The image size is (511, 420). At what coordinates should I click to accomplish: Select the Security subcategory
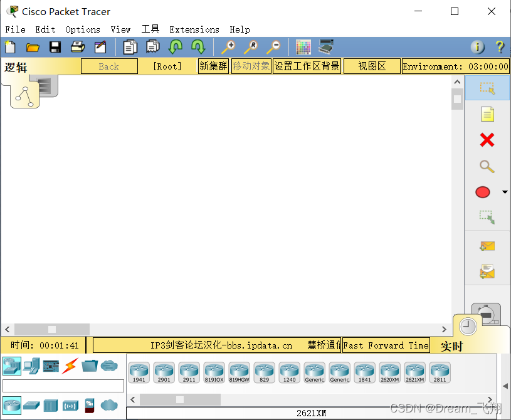90,406
